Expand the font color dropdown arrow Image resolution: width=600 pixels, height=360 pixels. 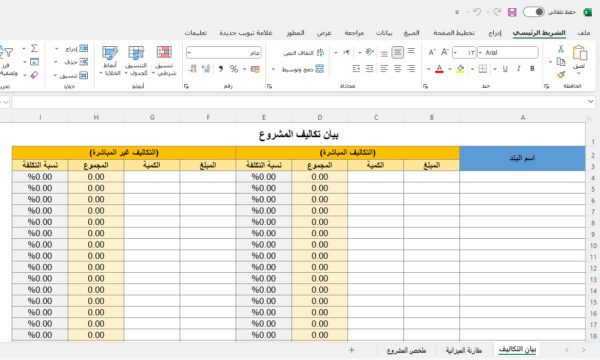coord(429,69)
